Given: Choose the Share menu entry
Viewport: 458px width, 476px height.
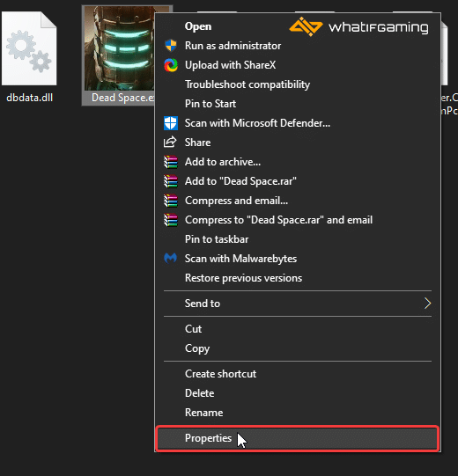Looking at the screenshot, I should (298, 143).
